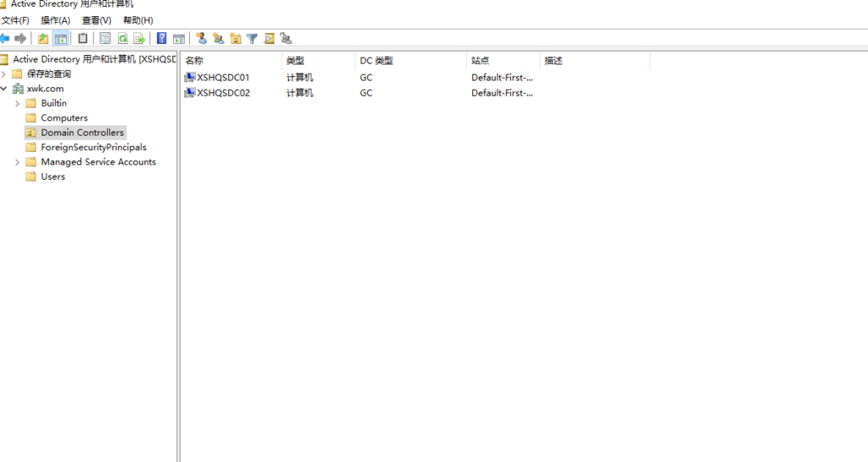Sort by the 名称 column header
This screenshot has width=868, height=462.
231,60
